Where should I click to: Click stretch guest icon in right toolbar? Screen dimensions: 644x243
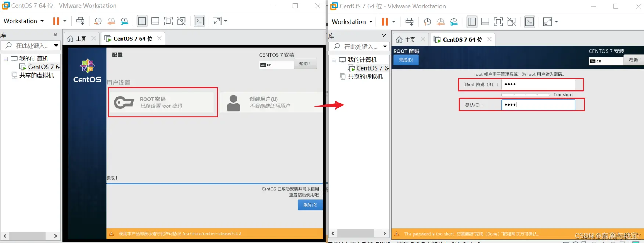click(547, 22)
